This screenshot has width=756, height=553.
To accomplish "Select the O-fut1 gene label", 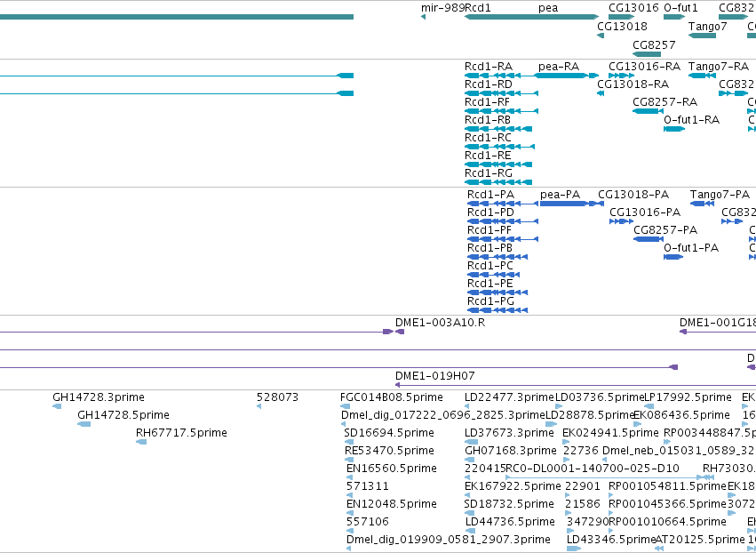I will (680, 8).
